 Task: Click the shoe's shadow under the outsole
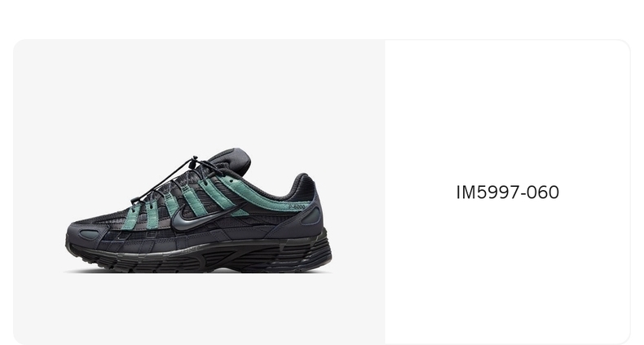coord(197,272)
